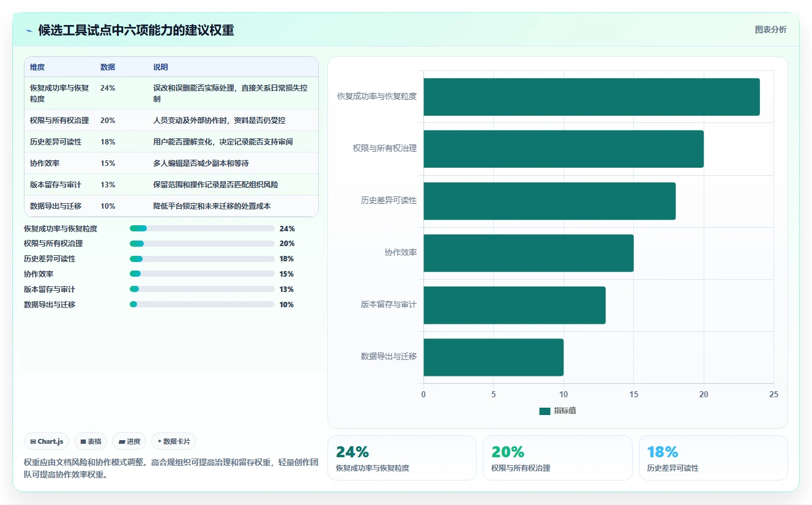Select the 进度 chip
Image resolution: width=812 pixels, height=505 pixels.
tap(129, 441)
